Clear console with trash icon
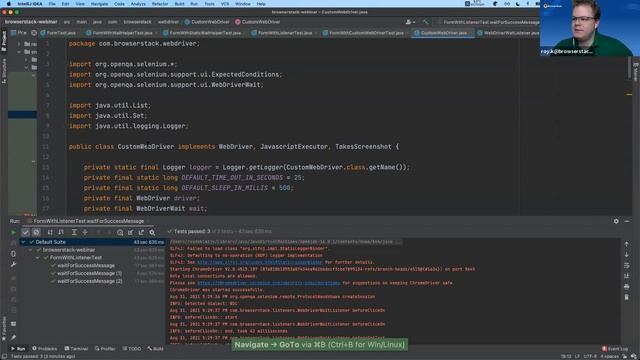The height and width of the screenshot is (360, 640). pyautogui.click(x=627, y=297)
